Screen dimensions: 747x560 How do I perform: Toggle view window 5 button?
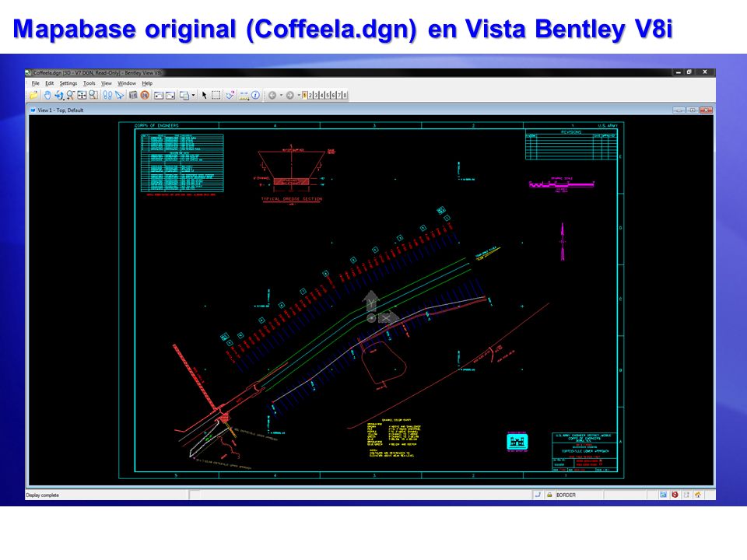click(328, 95)
